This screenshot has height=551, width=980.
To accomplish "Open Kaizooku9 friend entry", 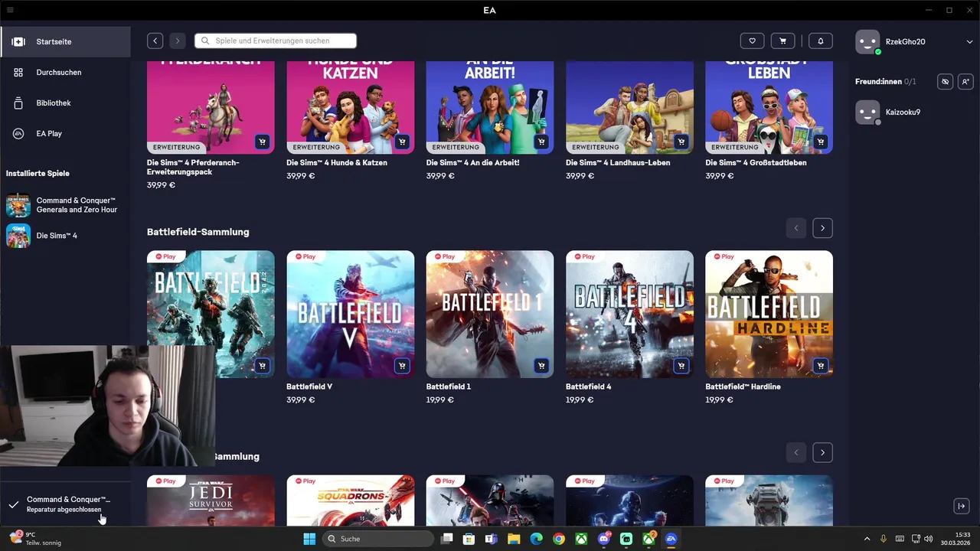I will click(913, 112).
